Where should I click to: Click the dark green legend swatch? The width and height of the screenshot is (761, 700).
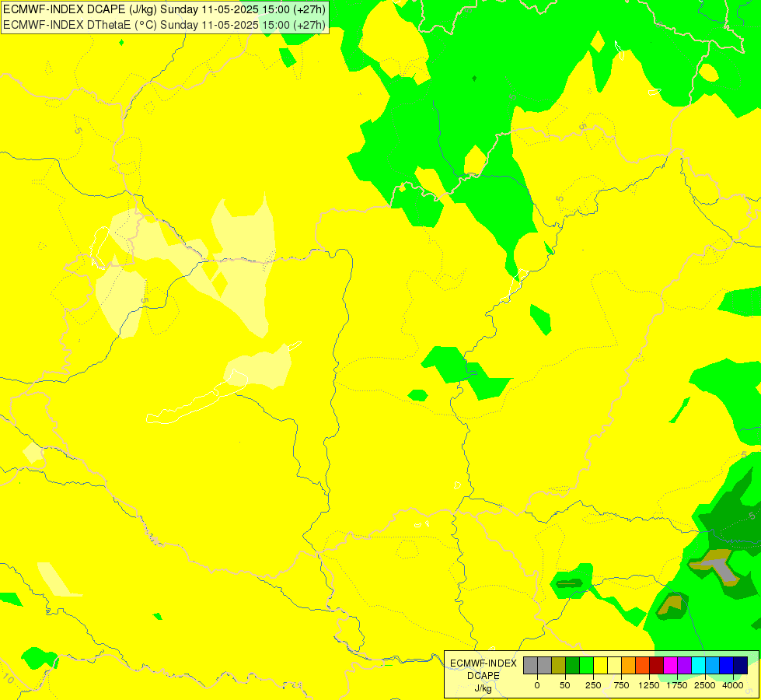tap(573, 666)
